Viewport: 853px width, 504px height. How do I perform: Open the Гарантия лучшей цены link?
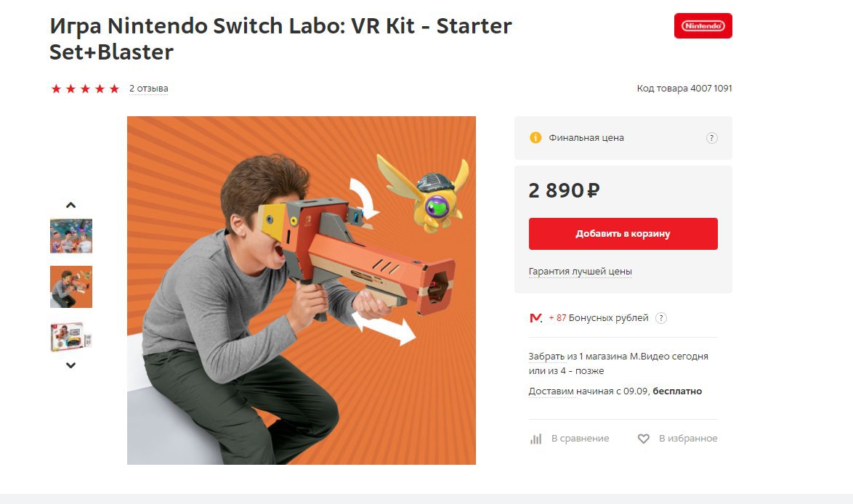coord(580,272)
